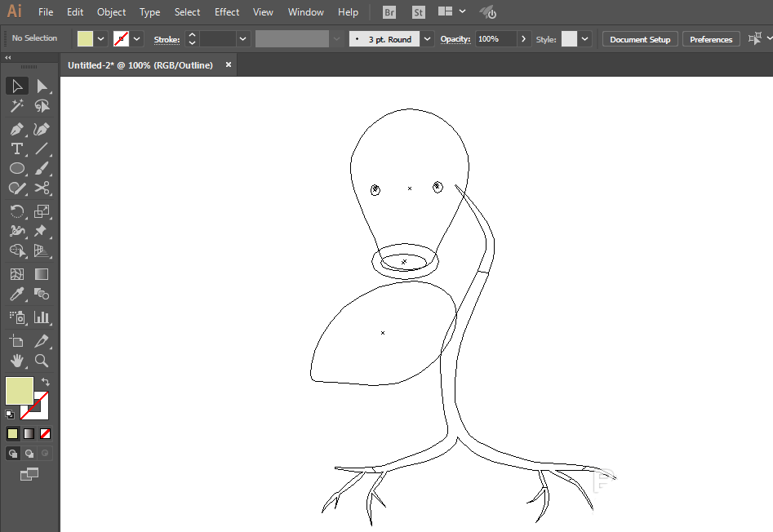Switch to the Untitled-2 document tab
773x532 pixels.
coord(140,65)
